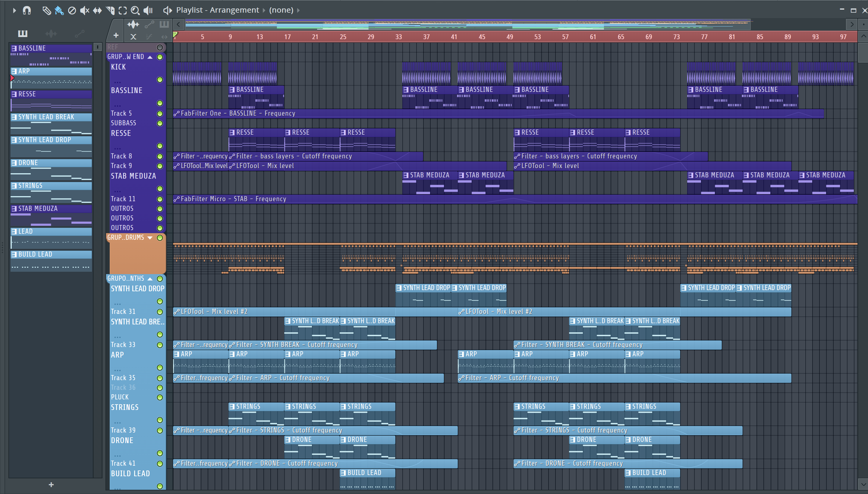Viewport: 868px width, 494px height.
Task: Mute the KICK track
Action: [x=159, y=80]
